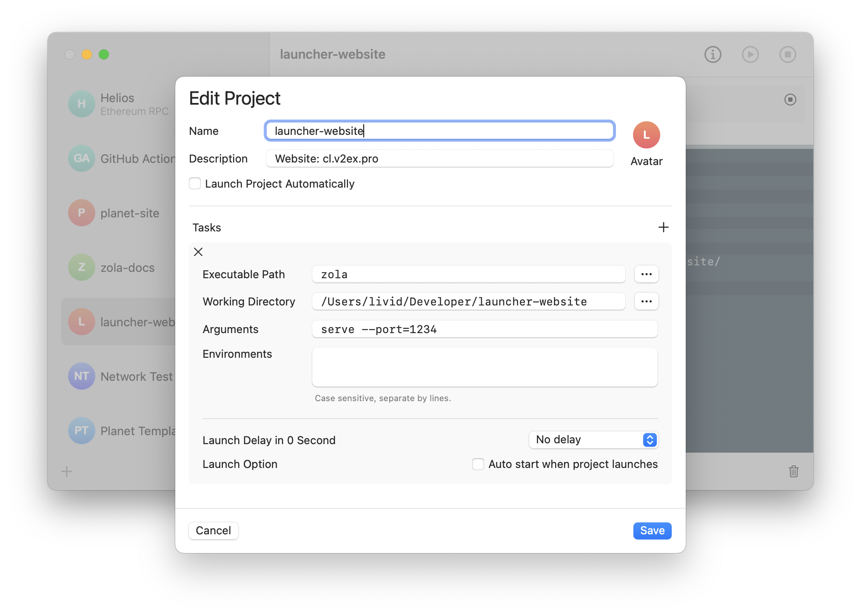
Task: Save the project changes
Action: [x=652, y=530]
